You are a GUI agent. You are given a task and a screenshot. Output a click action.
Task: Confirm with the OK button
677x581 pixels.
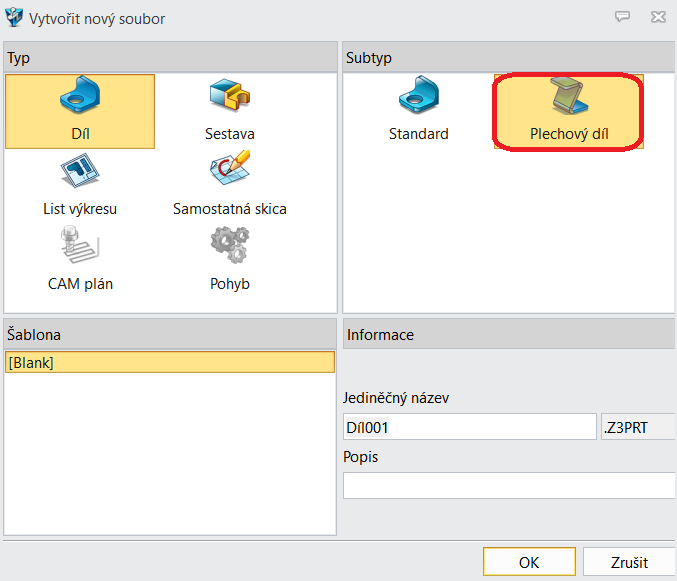(529, 562)
